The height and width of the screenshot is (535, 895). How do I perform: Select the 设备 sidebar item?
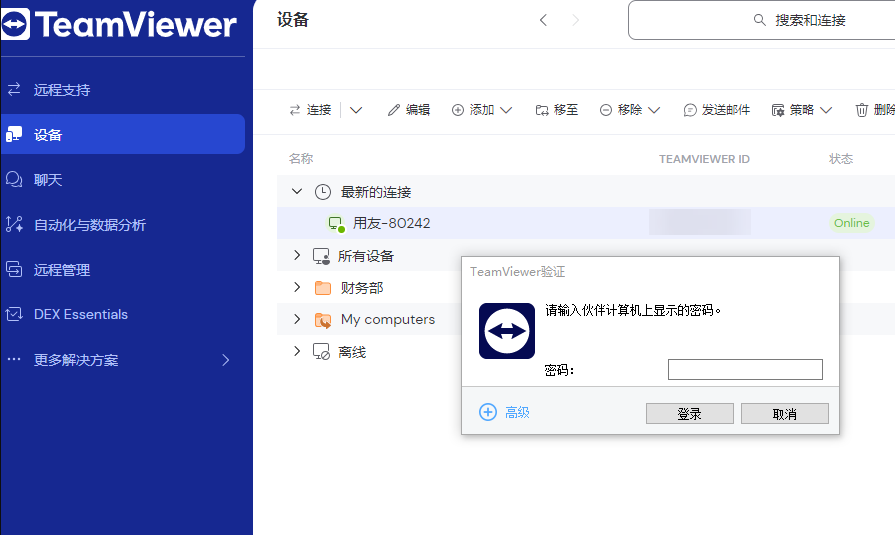[123, 134]
